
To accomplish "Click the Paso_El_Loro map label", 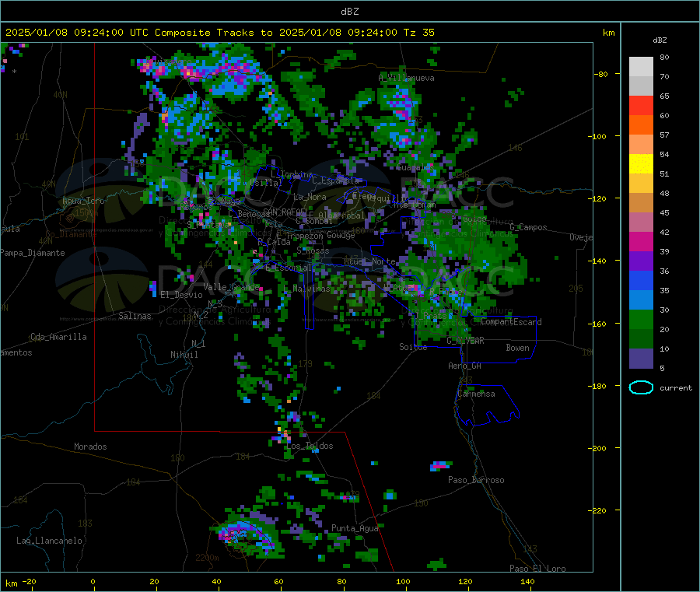I will pyautogui.click(x=537, y=569).
